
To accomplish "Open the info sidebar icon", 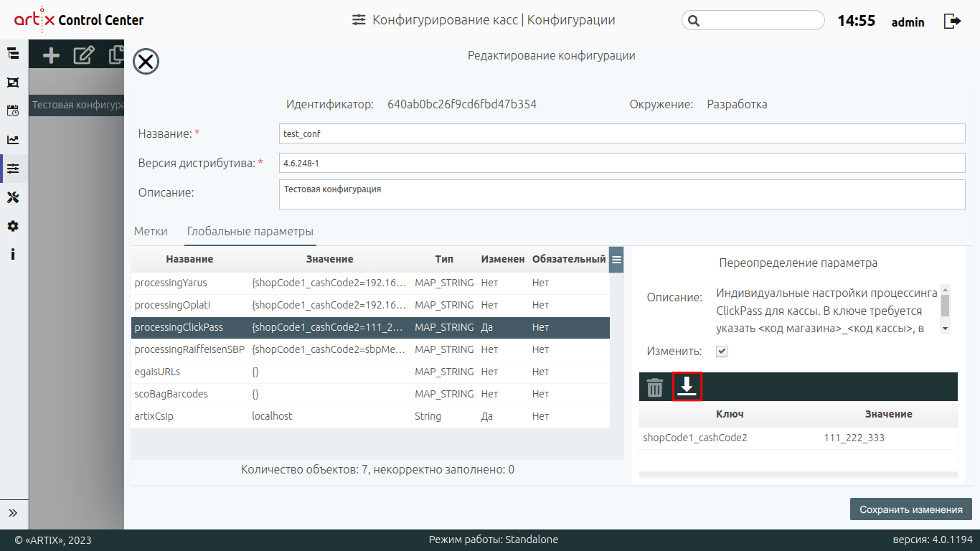I will [x=13, y=254].
